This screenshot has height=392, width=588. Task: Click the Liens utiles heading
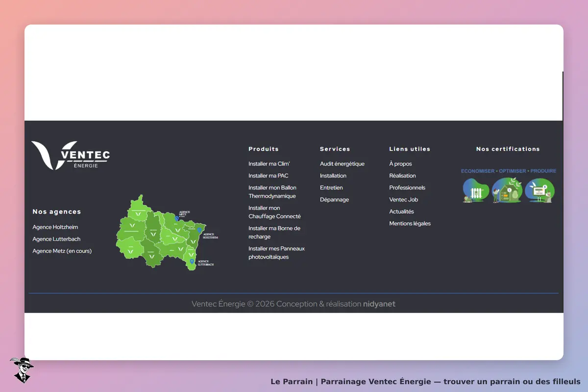(x=410, y=149)
